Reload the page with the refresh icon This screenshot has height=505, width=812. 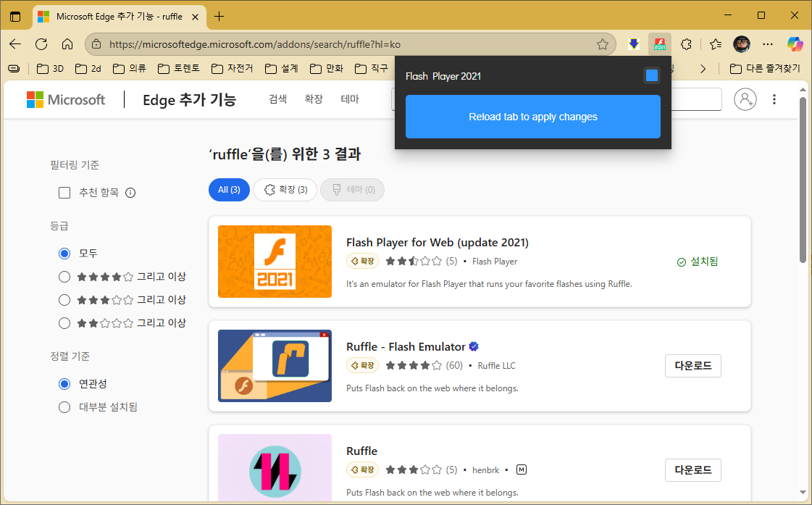41,44
